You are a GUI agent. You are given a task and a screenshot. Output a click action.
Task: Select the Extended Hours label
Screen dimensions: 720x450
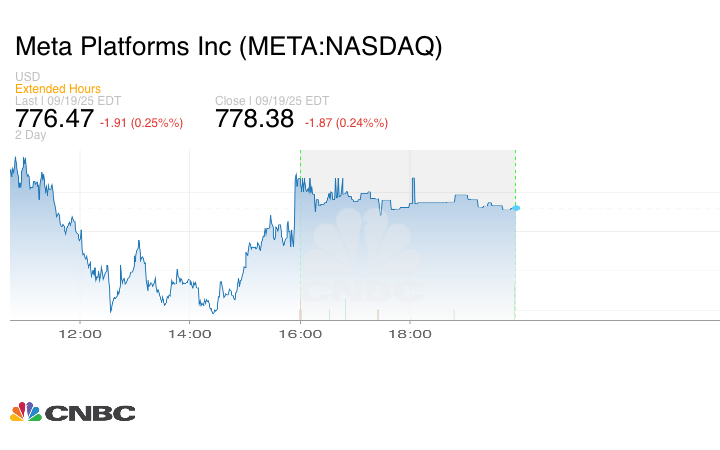tap(58, 89)
